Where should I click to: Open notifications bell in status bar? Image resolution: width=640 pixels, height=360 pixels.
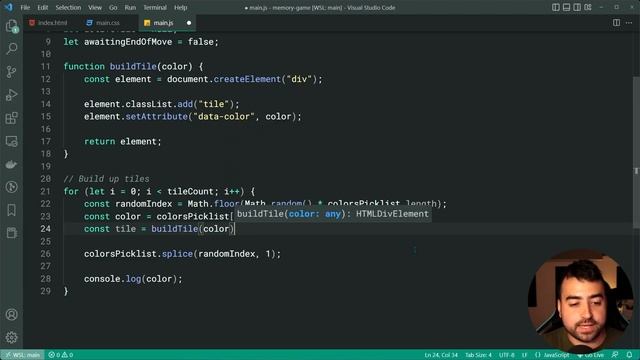pyautogui.click(x=629, y=355)
